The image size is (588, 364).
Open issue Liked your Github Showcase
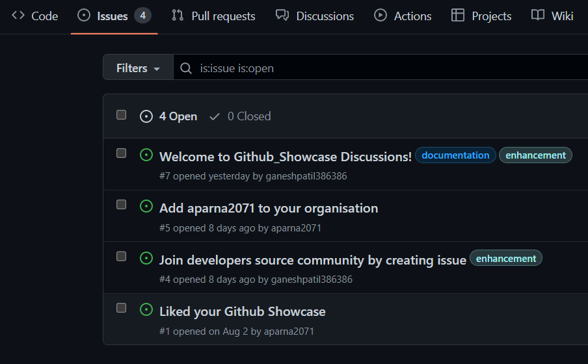tap(242, 311)
